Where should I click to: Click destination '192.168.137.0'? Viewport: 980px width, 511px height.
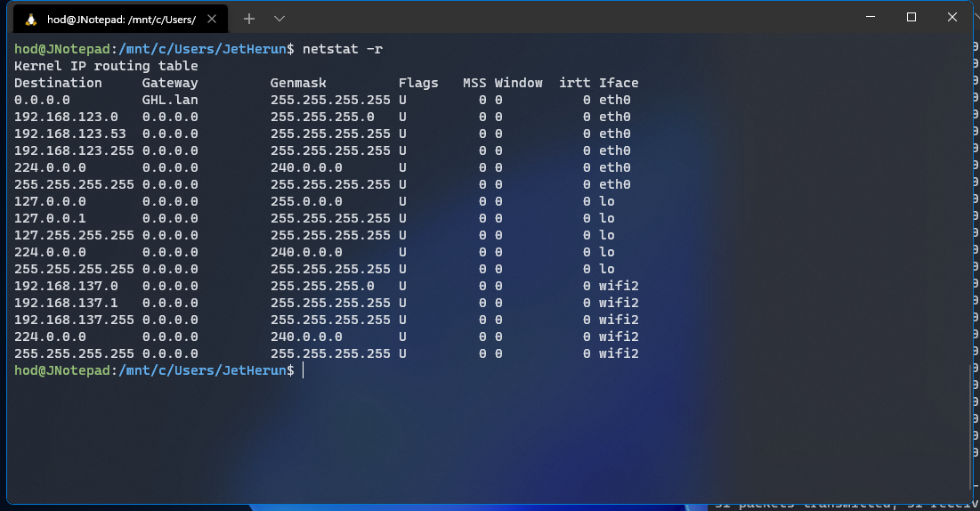(66, 285)
